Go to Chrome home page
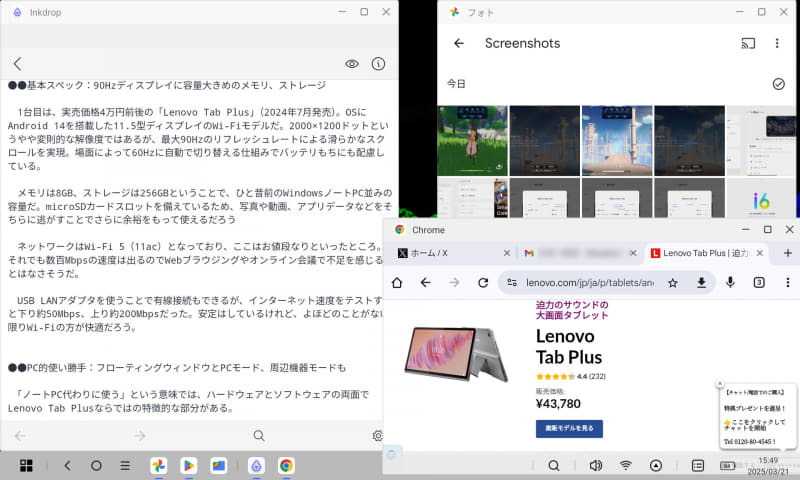 (x=397, y=283)
